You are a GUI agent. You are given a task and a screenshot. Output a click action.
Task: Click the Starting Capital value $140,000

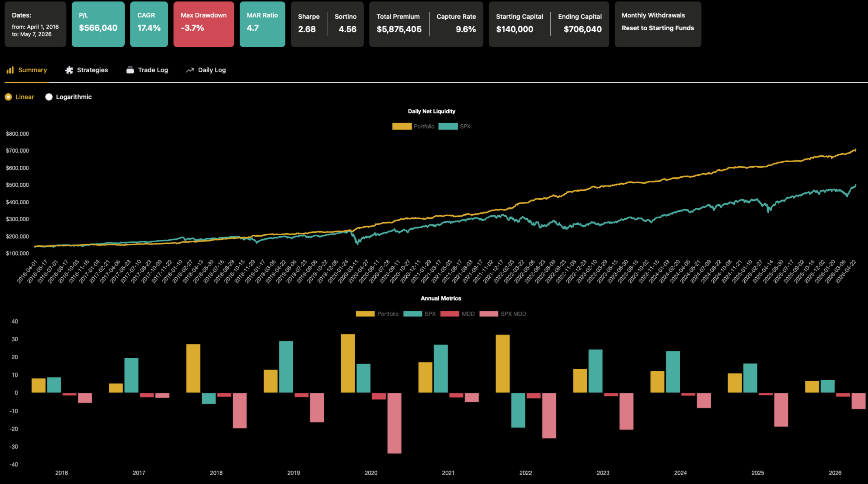(x=515, y=29)
